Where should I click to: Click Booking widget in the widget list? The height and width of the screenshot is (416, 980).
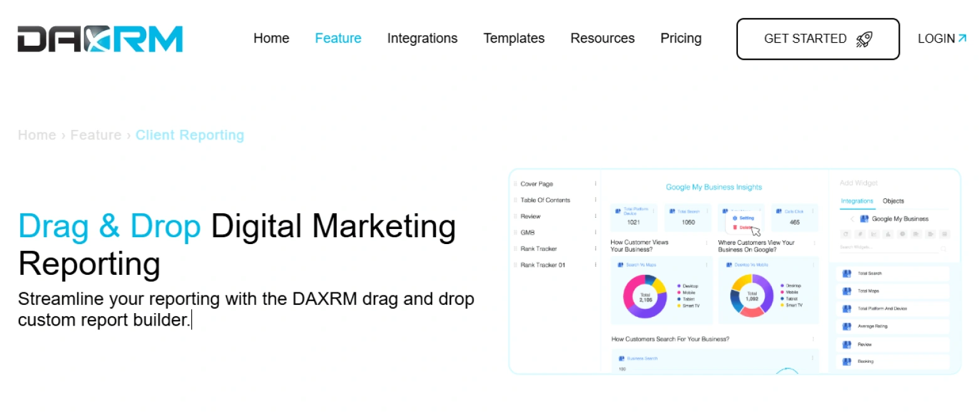click(893, 361)
